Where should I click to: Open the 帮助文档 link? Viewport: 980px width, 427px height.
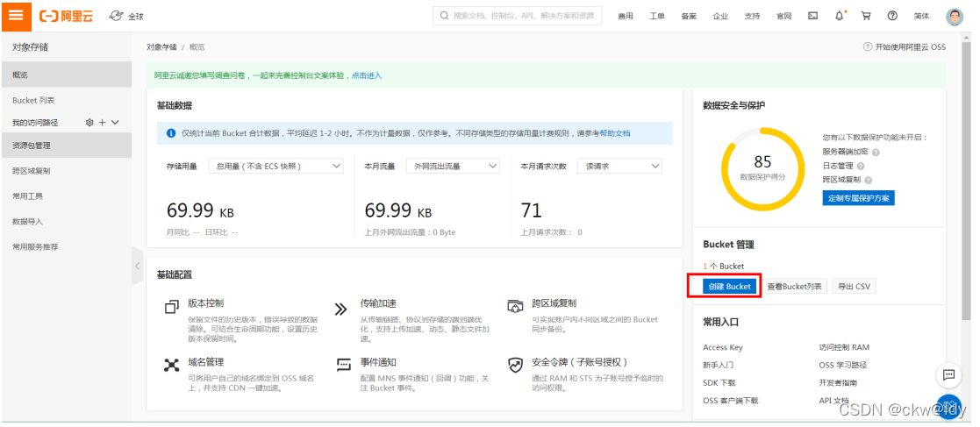[x=615, y=133]
